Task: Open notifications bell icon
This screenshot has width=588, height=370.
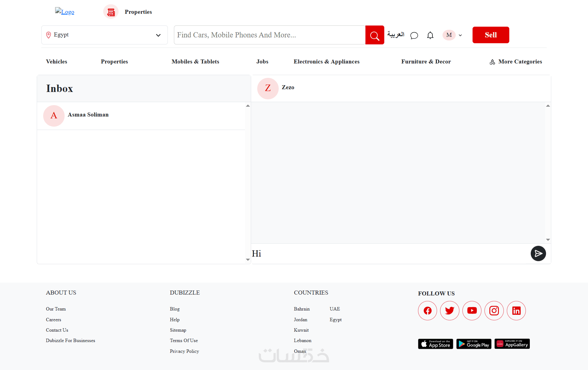Action: click(430, 36)
